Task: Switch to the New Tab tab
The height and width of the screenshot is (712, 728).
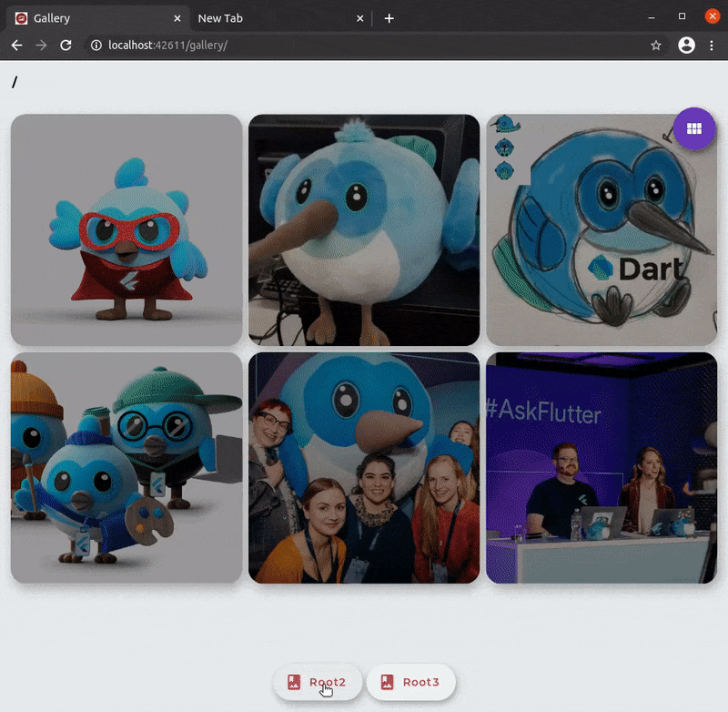Action: coord(281,18)
